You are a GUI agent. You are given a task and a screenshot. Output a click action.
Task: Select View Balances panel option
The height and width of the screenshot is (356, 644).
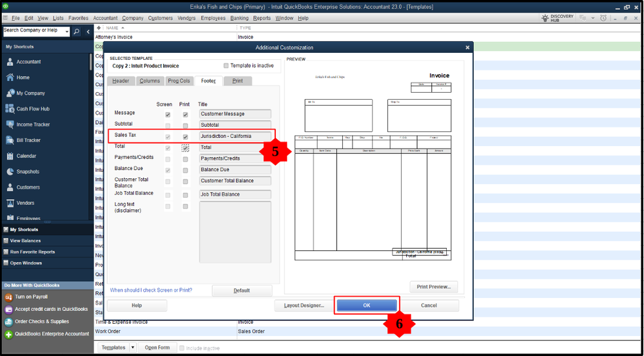(x=25, y=241)
